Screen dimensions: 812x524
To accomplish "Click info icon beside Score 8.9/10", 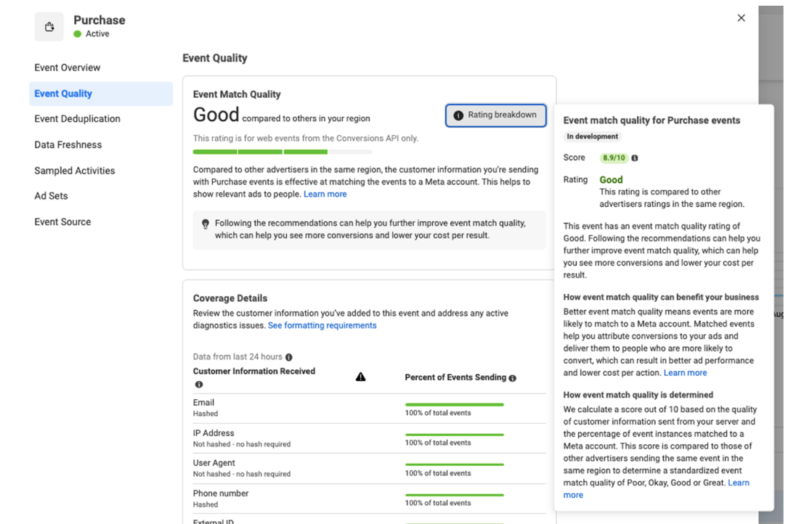I will coord(635,157).
